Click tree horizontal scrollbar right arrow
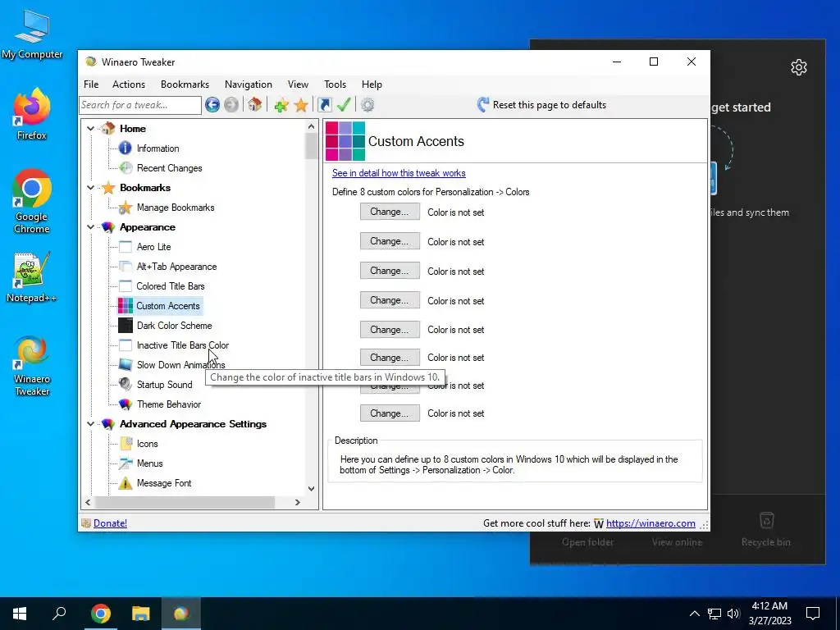This screenshot has width=840, height=630. pyautogui.click(x=297, y=503)
